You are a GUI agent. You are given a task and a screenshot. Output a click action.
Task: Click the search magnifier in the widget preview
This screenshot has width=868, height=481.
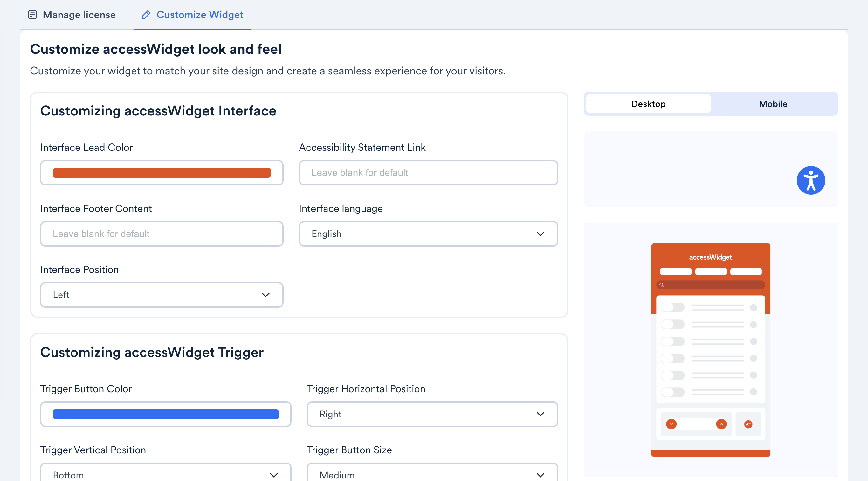click(x=661, y=285)
